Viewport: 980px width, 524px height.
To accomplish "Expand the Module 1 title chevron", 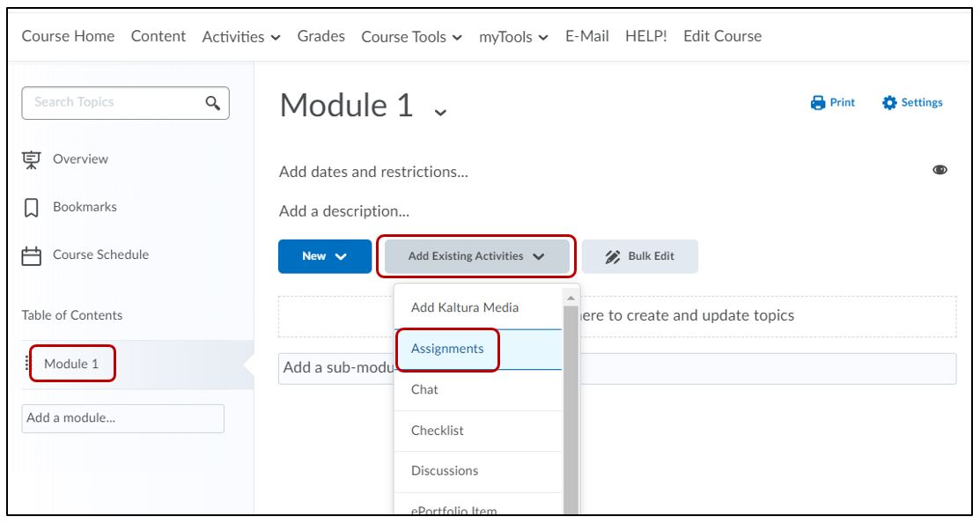I will (440, 112).
